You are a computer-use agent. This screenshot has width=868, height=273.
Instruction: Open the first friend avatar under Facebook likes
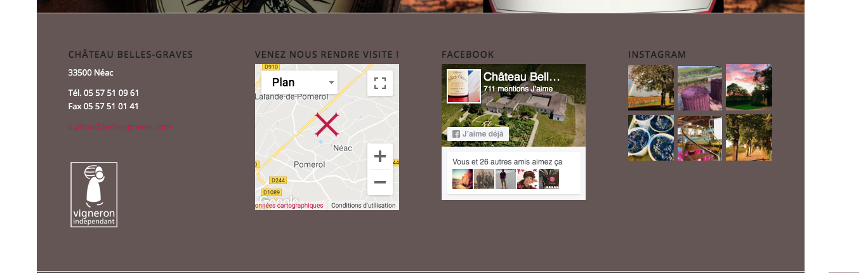[463, 179]
